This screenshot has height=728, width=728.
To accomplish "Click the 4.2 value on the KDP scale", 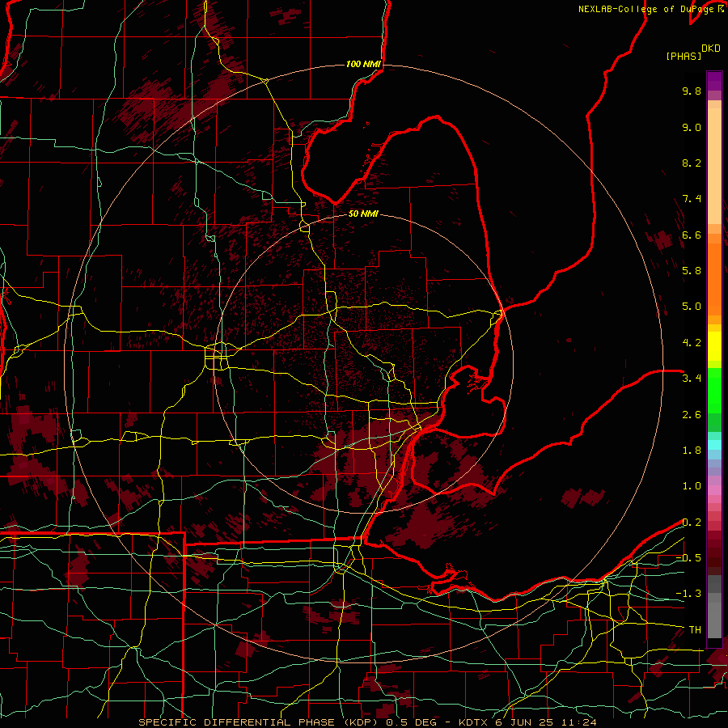I will (692, 343).
